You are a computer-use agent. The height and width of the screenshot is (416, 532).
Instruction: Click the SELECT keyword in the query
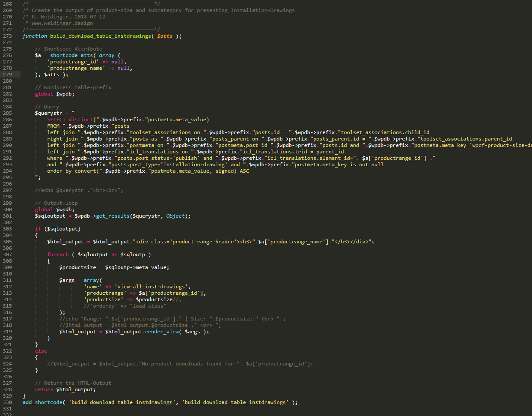[x=56, y=120]
